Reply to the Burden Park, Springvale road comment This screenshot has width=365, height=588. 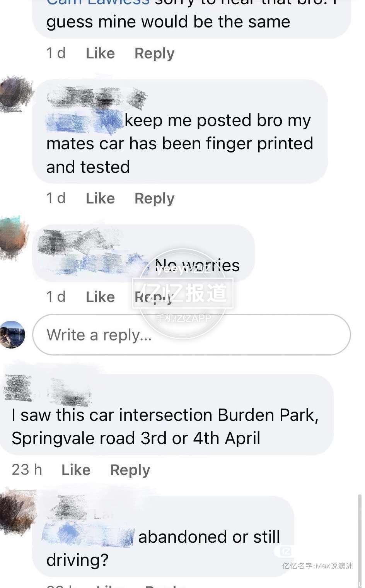pyautogui.click(x=130, y=470)
